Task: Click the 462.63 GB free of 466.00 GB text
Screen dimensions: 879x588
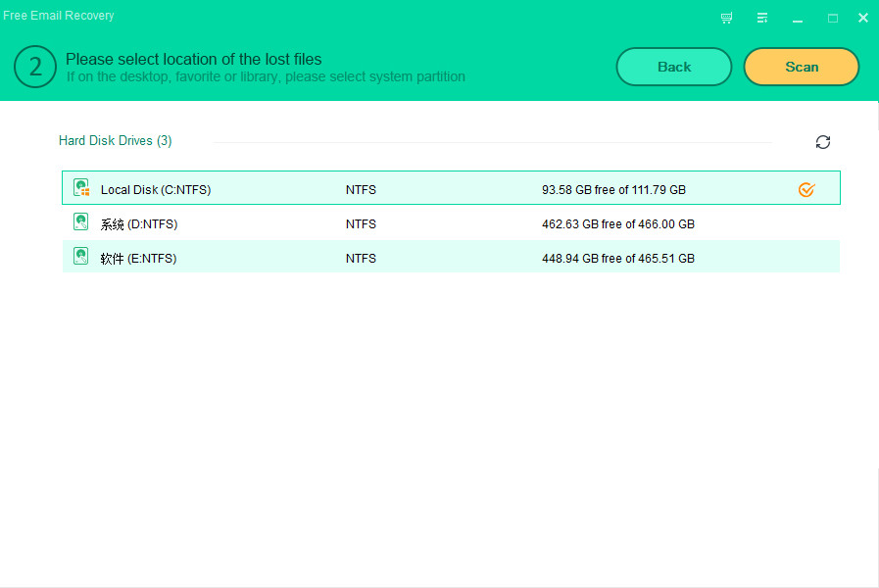Action: [x=617, y=224]
